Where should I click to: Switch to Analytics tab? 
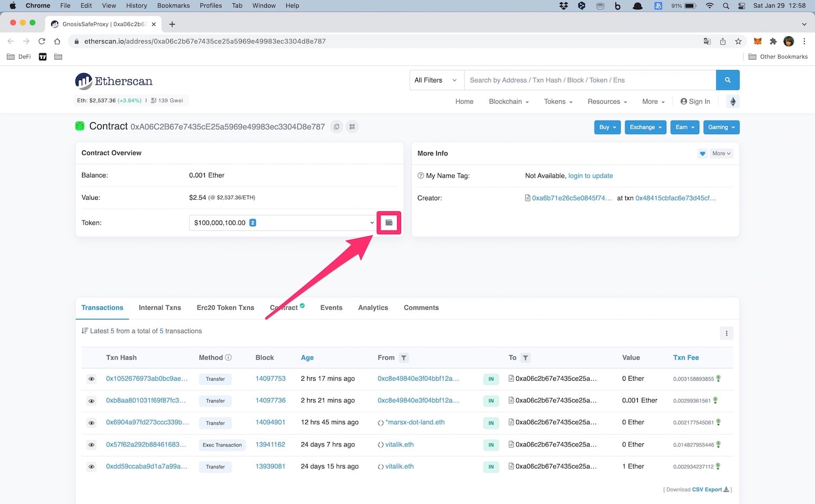(x=373, y=307)
